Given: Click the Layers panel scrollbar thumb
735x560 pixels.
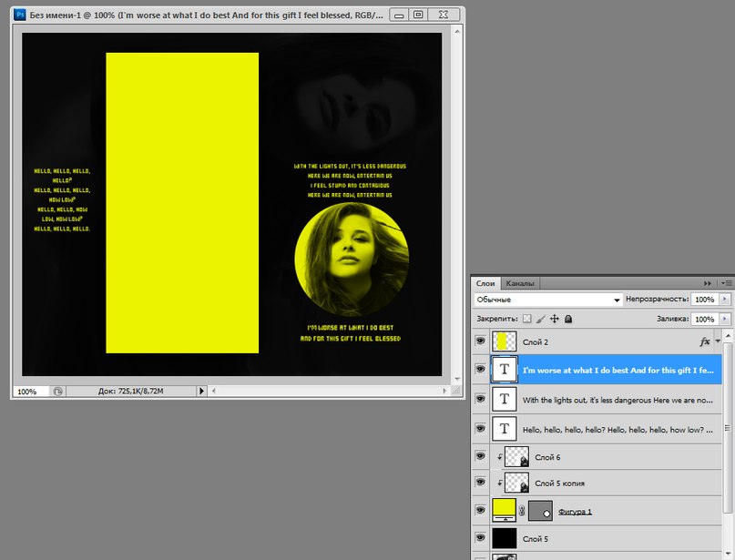Looking at the screenshot, I should tap(728, 427).
